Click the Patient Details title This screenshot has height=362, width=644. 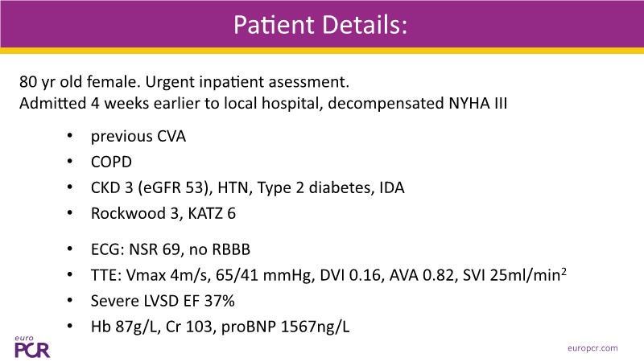coord(321,24)
